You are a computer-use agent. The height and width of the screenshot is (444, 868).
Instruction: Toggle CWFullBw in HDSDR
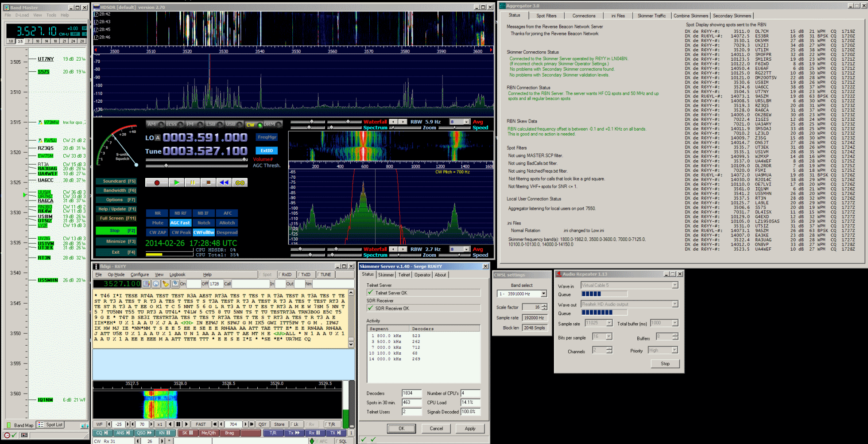(x=204, y=232)
